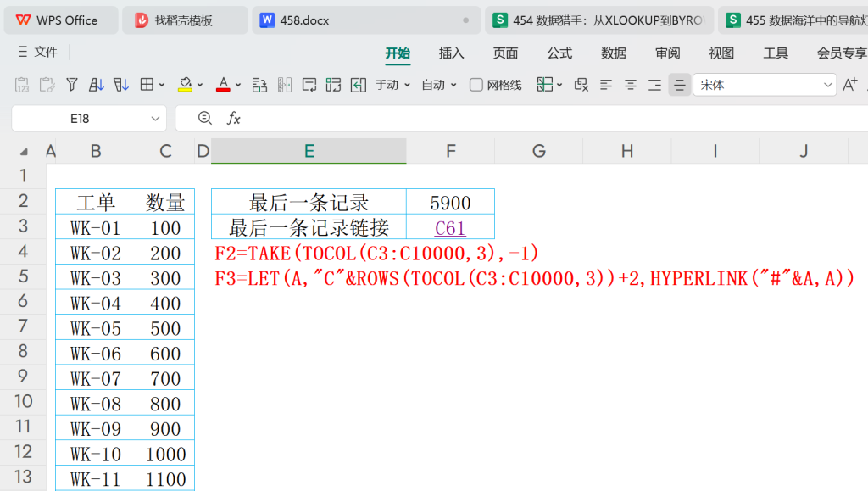Viewport: 868px width, 491px height.
Task: Open the 会员专享 ribbon tab
Action: point(842,53)
